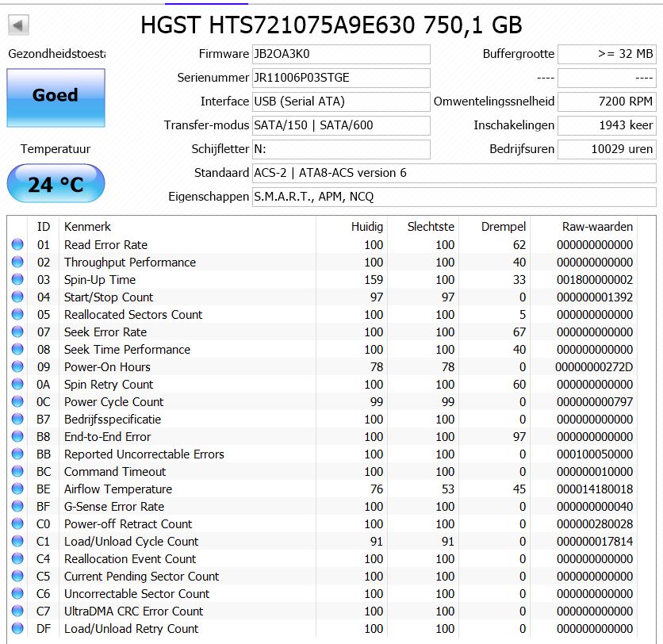Click the Goed health status button
This screenshot has height=644, width=663.
click(56, 98)
